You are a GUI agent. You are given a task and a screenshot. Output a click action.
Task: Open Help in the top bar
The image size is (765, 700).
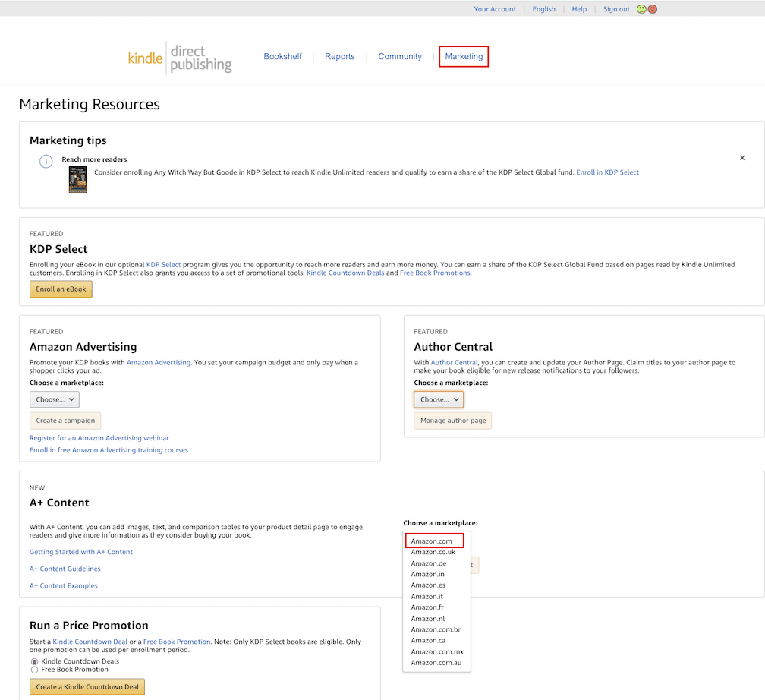tap(579, 9)
